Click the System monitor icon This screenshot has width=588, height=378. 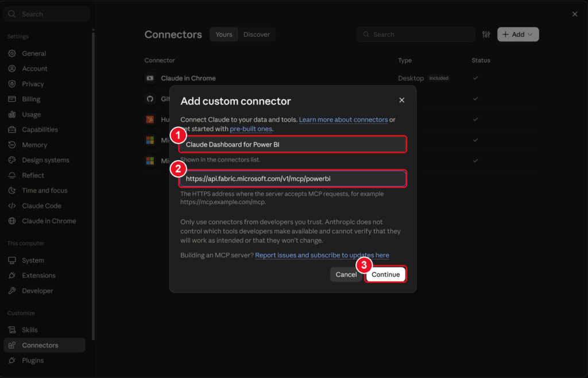(x=12, y=260)
